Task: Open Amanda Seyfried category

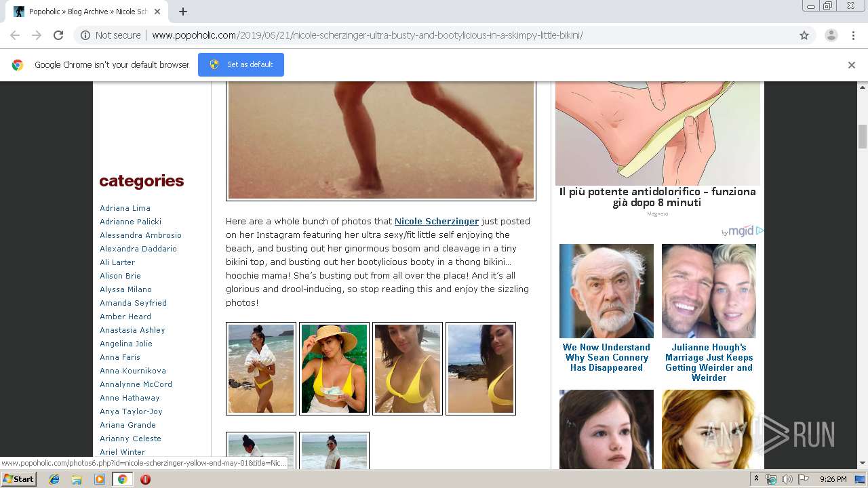Action: point(133,303)
